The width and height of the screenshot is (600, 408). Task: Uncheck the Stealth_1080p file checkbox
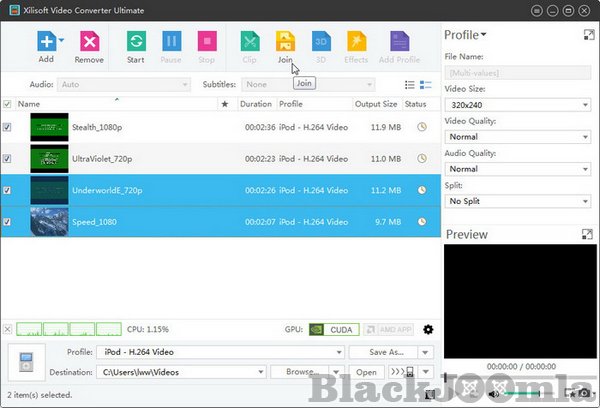click(8, 127)
